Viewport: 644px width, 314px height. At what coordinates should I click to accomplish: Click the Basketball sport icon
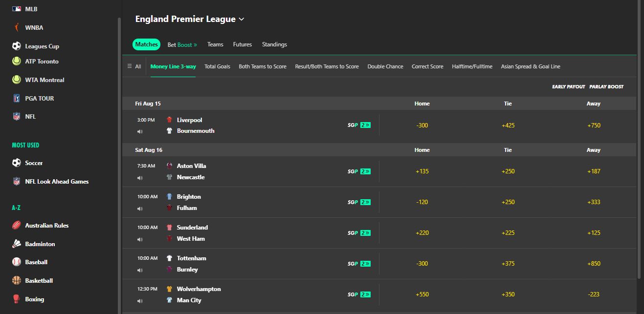click(16, 280)
